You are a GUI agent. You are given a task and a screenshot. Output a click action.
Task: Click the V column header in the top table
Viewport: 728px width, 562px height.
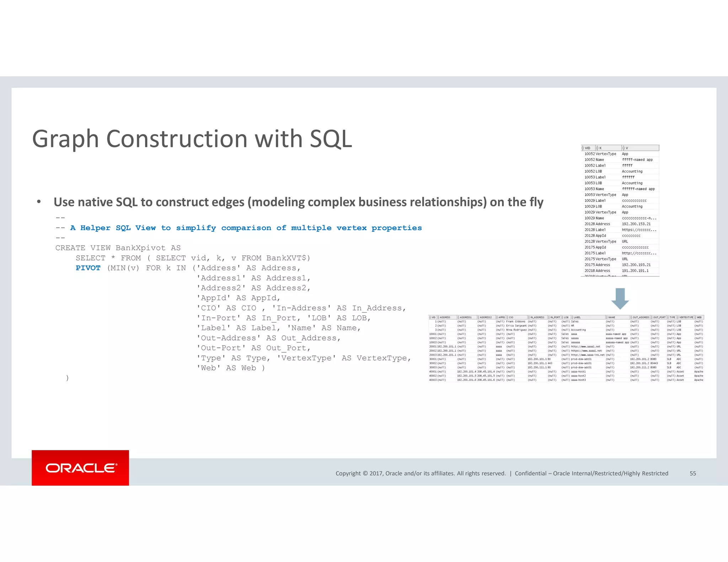640,148
